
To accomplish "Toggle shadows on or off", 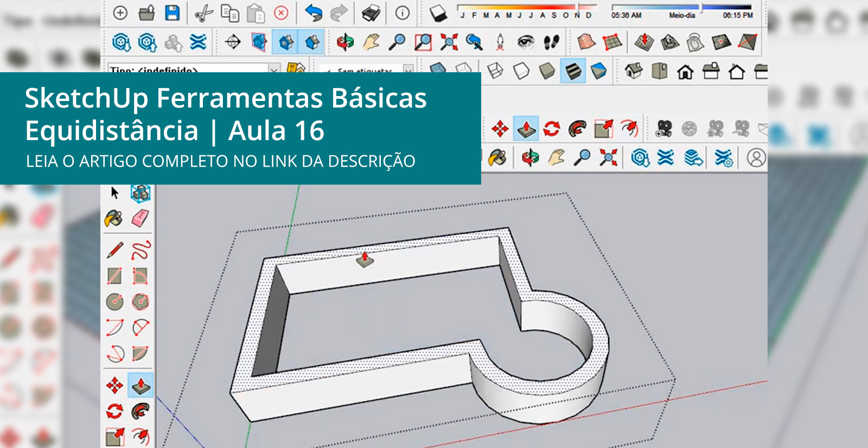I will coord(438,13).
